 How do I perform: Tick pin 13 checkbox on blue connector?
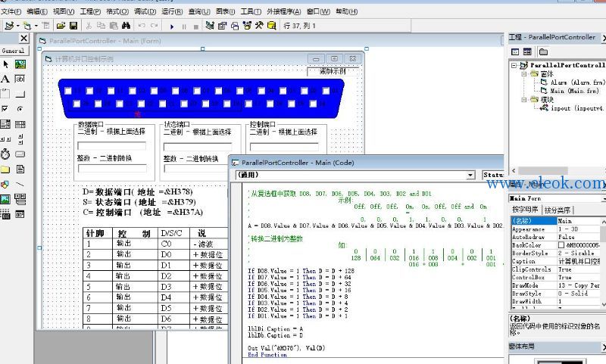click(68, 91)
